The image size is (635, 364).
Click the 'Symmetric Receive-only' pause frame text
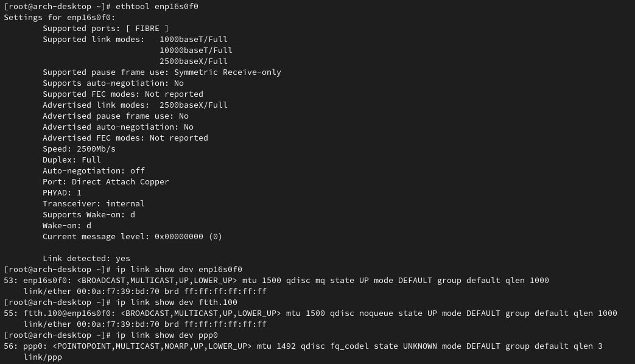227,72
